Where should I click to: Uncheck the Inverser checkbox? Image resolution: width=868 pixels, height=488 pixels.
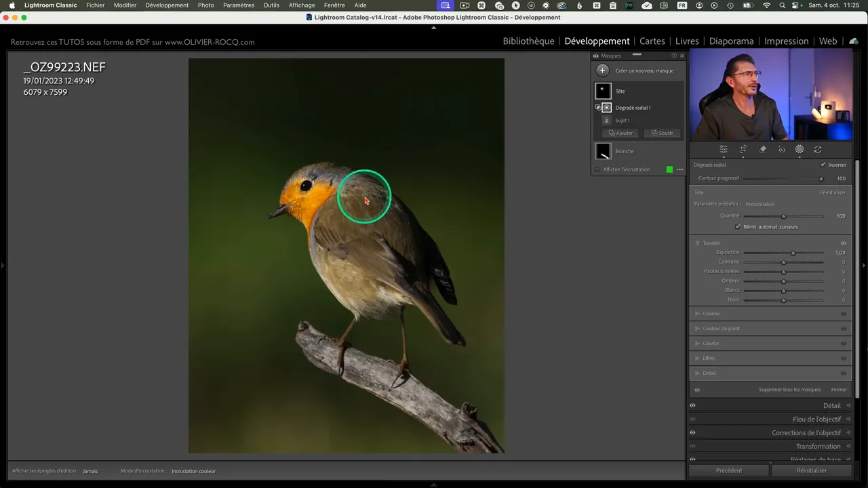(x=823, y=165)
